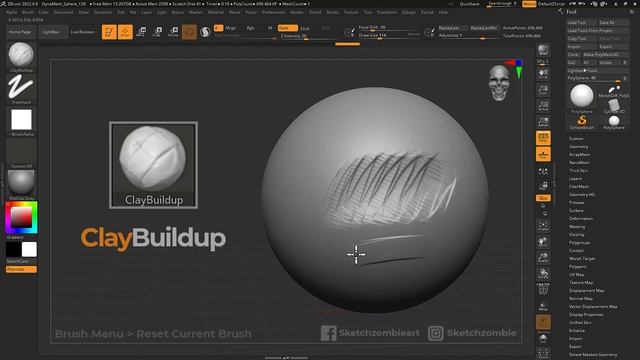This screenshot has width=640, height=360.
Task: Select the Cylinder3D tool
Action: pyautogui.click(x=614, y=106)
